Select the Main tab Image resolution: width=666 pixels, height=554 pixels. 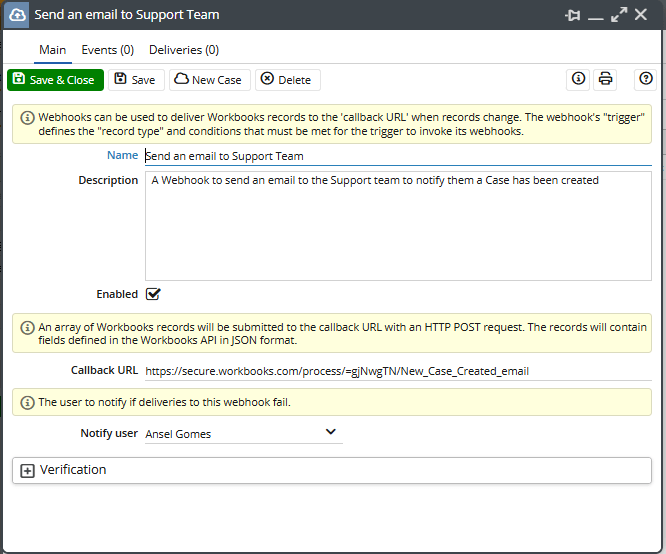tap(52, 50)
